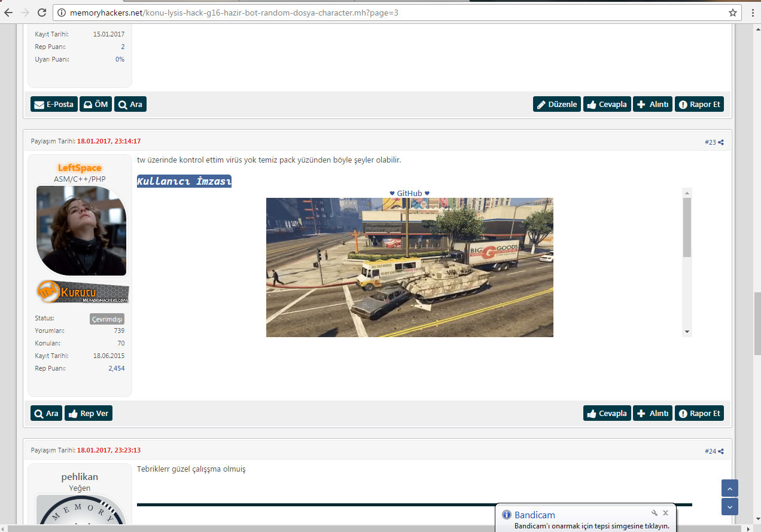Open ÖM private message button
Viewport: 761px width, 532px height.
coord(96,104)
